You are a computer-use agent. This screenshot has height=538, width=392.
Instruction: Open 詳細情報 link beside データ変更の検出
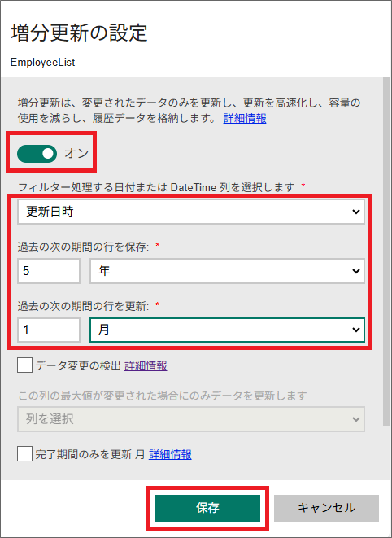pyautogui.click(x=146, y=365)
